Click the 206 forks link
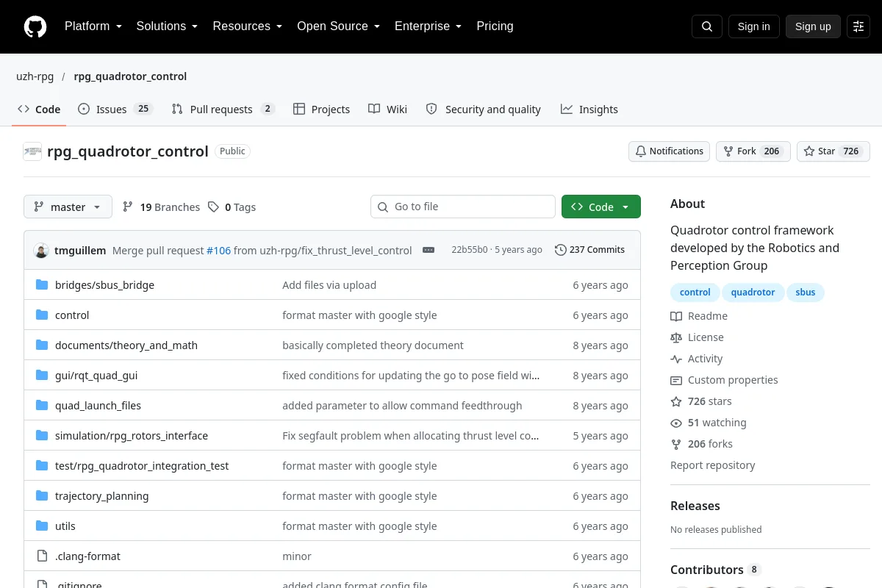 point(701,444)
